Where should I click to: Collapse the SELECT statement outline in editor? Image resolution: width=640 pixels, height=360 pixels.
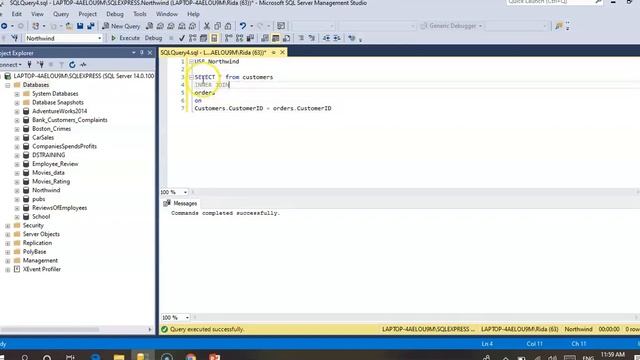(x=191, y=77)
